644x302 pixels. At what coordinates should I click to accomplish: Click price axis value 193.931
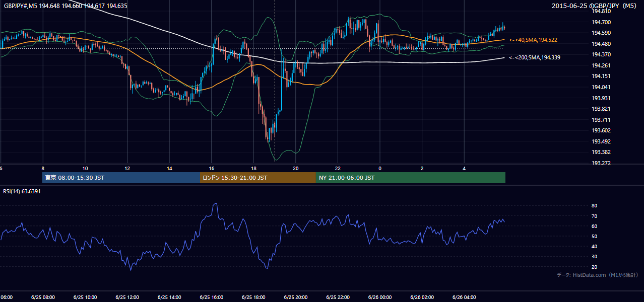pos(601,98)
